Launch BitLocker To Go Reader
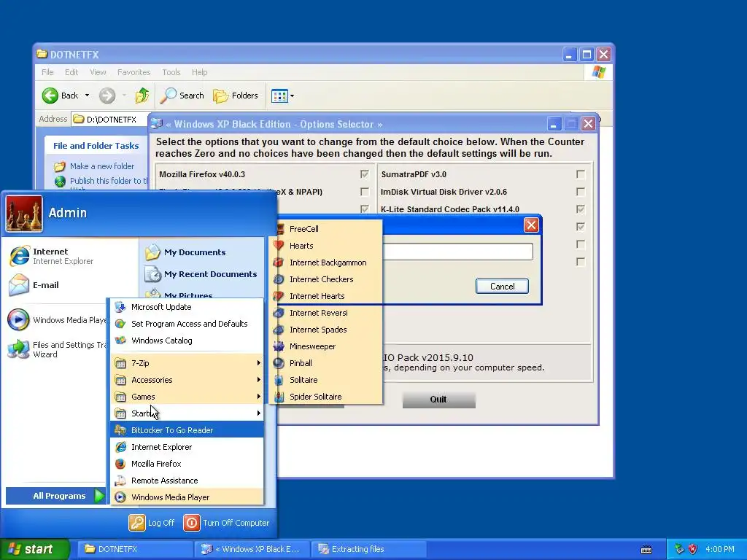 (x=187, y=430)
